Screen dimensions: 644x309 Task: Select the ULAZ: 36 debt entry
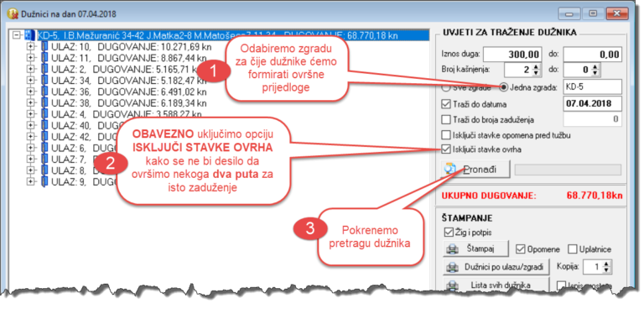(129, 92)
